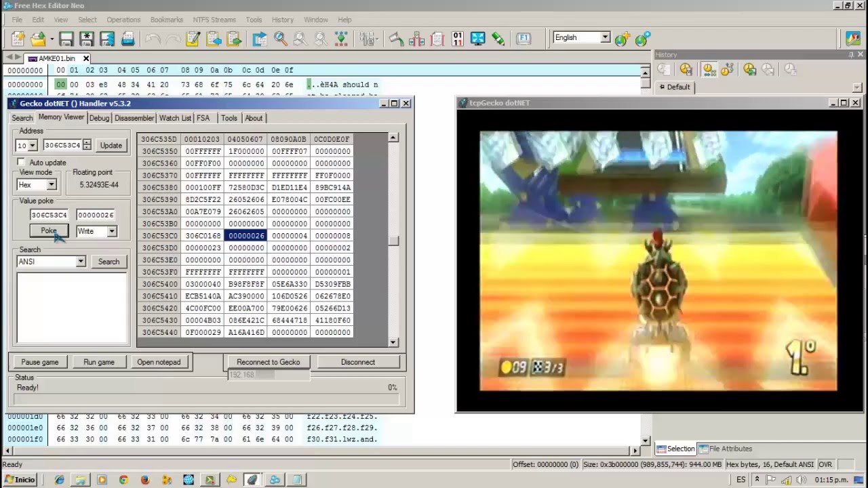Pin the History panel
The image size is (868, 488).
(851, 55)
